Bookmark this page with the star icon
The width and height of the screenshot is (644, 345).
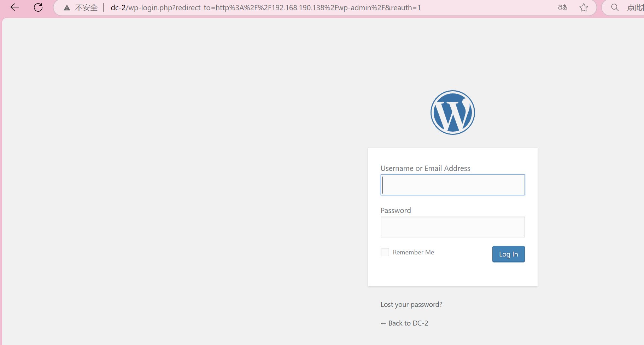coord(584,7)
